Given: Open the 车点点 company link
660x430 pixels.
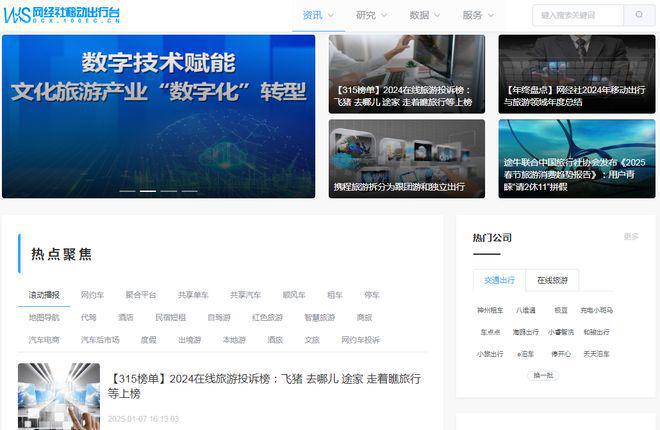Looking at the screenshot, I should coord(490,332).
